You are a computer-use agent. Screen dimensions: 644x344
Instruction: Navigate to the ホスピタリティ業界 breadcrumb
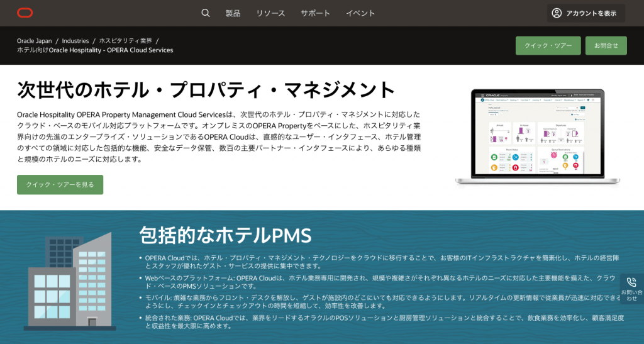(x=125, y=41)
